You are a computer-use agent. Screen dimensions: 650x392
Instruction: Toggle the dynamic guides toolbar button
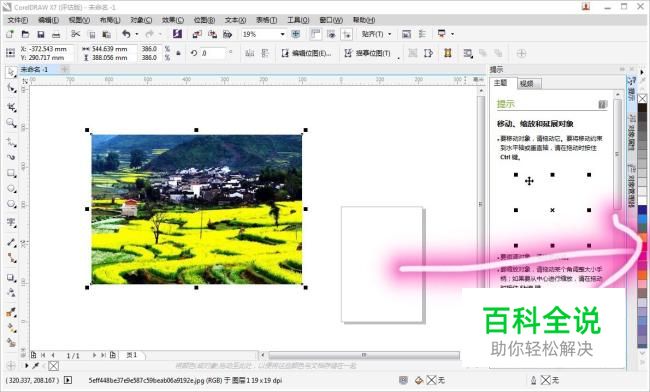coord(347,34)
